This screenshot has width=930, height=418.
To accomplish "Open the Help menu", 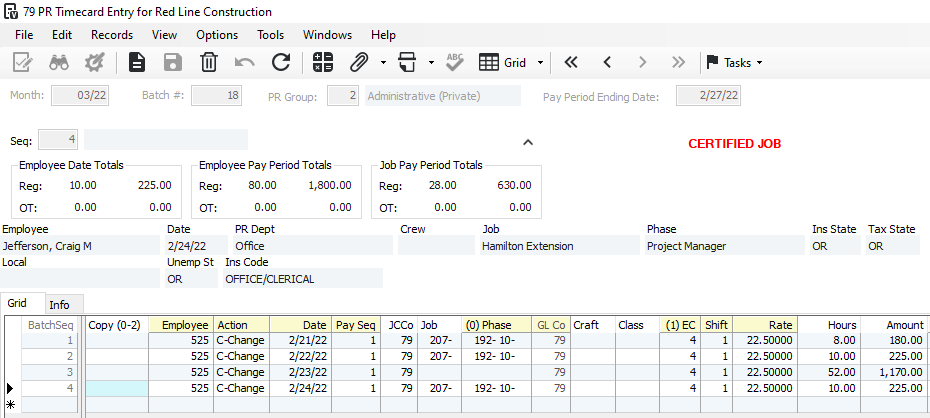I will 383,35.
